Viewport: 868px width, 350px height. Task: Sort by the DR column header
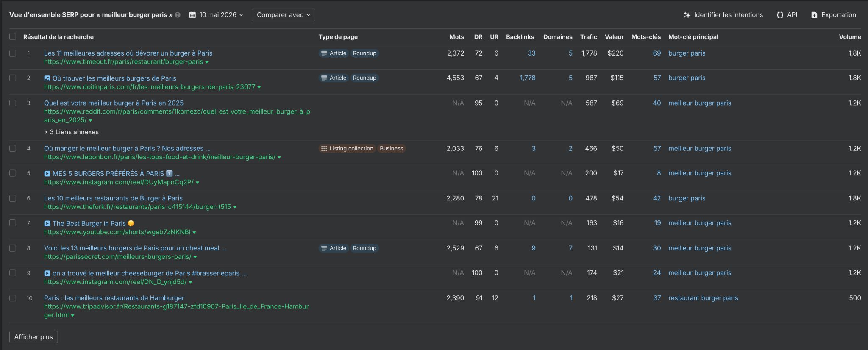(478, 37)
